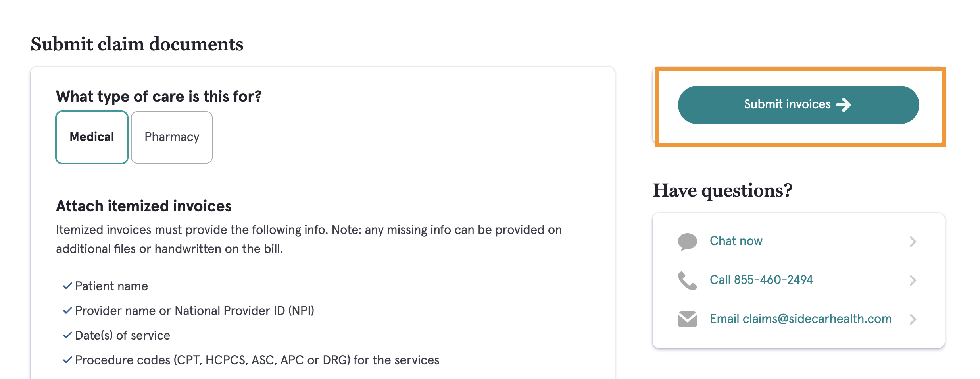Submit the invoices
The image size is (980, 379).
point(798,105)
